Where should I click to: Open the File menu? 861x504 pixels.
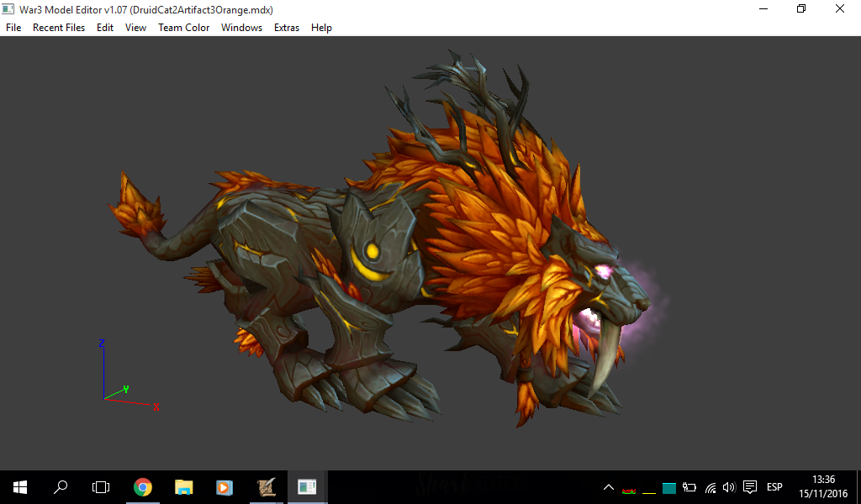[x=13, y=28]
